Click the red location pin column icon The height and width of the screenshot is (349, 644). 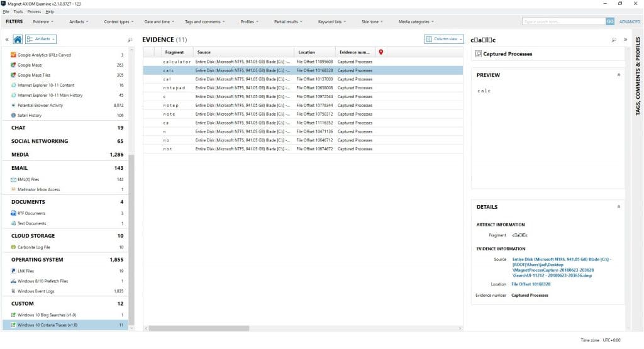pyautogui.click(x=380, y=52)
